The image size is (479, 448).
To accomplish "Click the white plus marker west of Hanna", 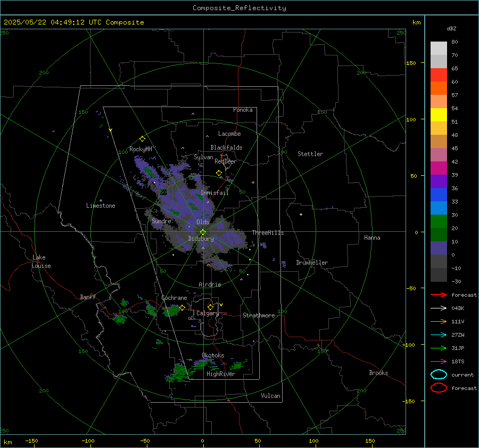I will click(301, 214).
